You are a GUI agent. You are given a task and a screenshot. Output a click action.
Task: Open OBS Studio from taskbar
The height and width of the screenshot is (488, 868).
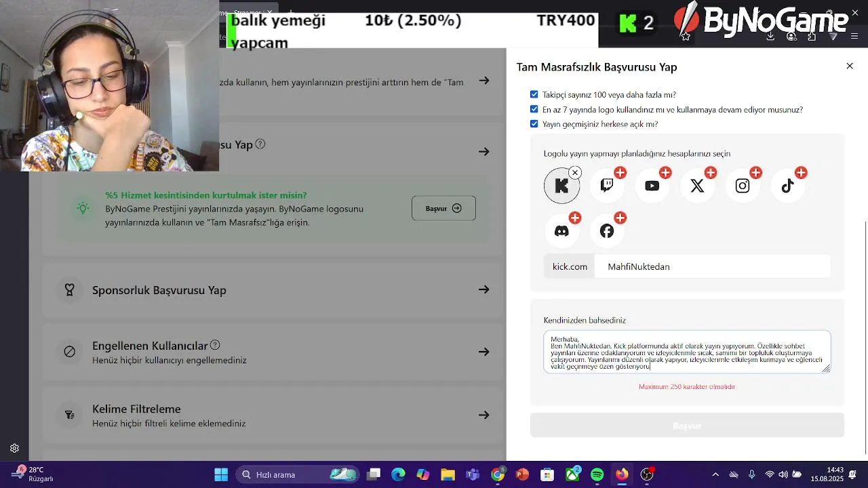(647, 474)
